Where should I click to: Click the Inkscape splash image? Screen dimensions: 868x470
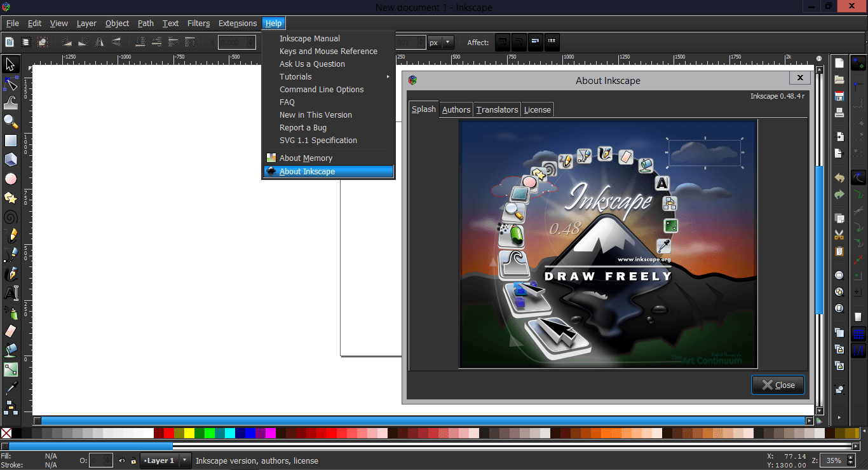click(x=608, y=244)
